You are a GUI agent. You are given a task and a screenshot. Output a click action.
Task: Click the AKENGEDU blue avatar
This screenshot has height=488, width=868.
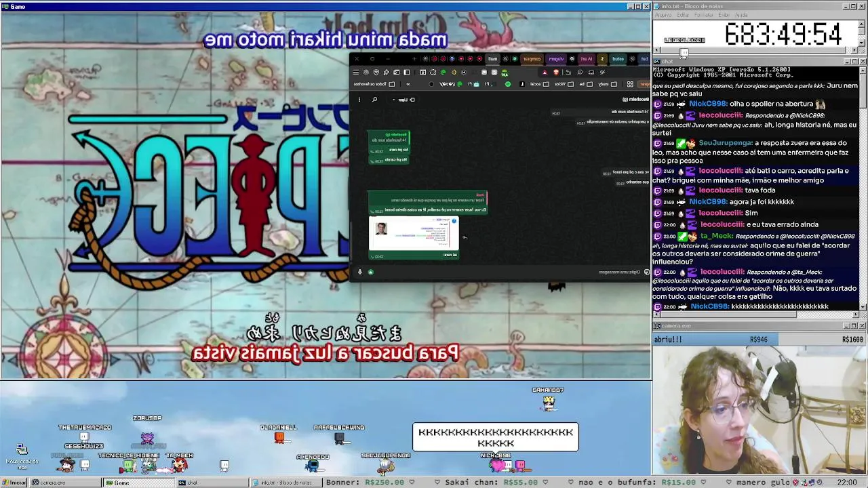tap(313, 466)
